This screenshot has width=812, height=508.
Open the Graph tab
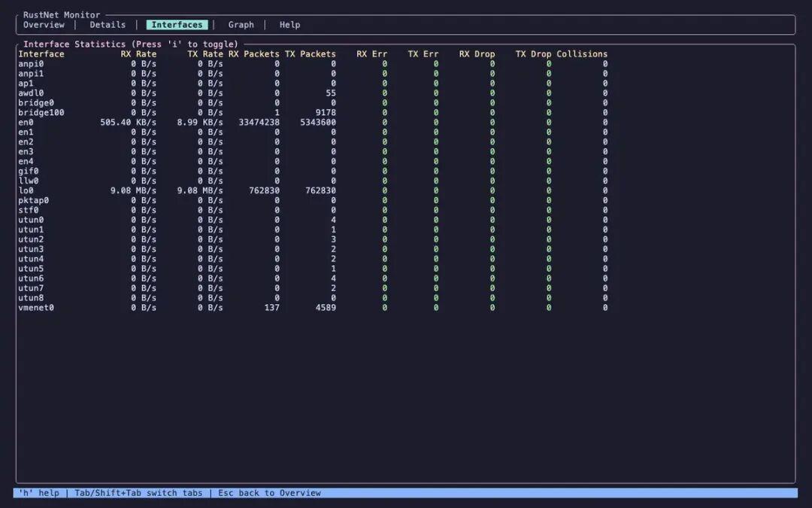[x=241, y=25]
